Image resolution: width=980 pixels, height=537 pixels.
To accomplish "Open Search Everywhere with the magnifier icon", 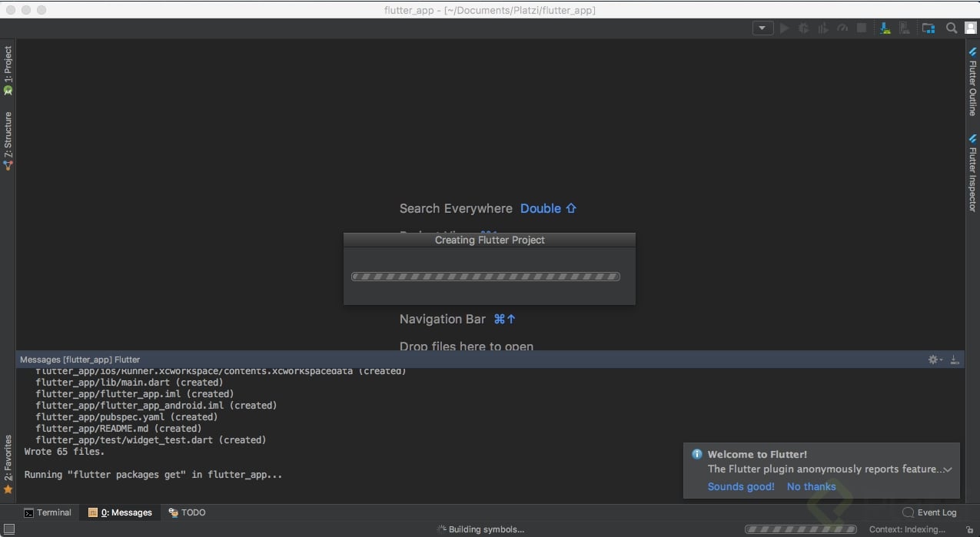I will tap(952, 28).
